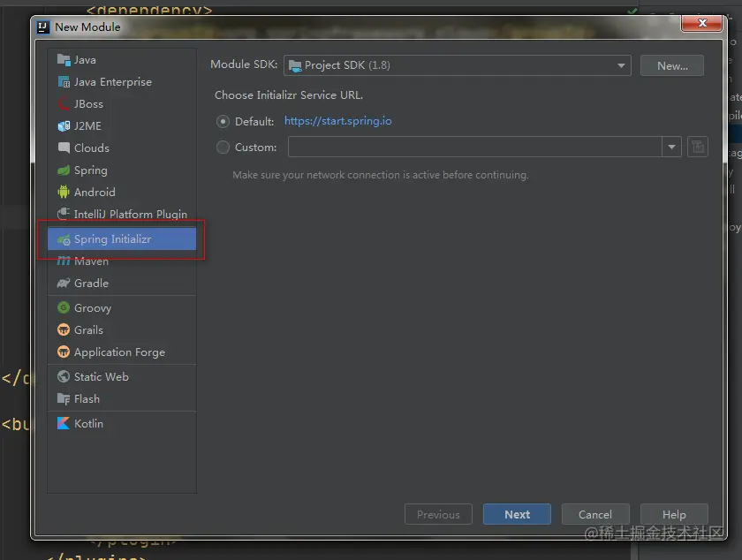Screen dimensions: 742x560
Task: Select the IntelliJ Platform Plugin label
Action: tap(131, 214)
